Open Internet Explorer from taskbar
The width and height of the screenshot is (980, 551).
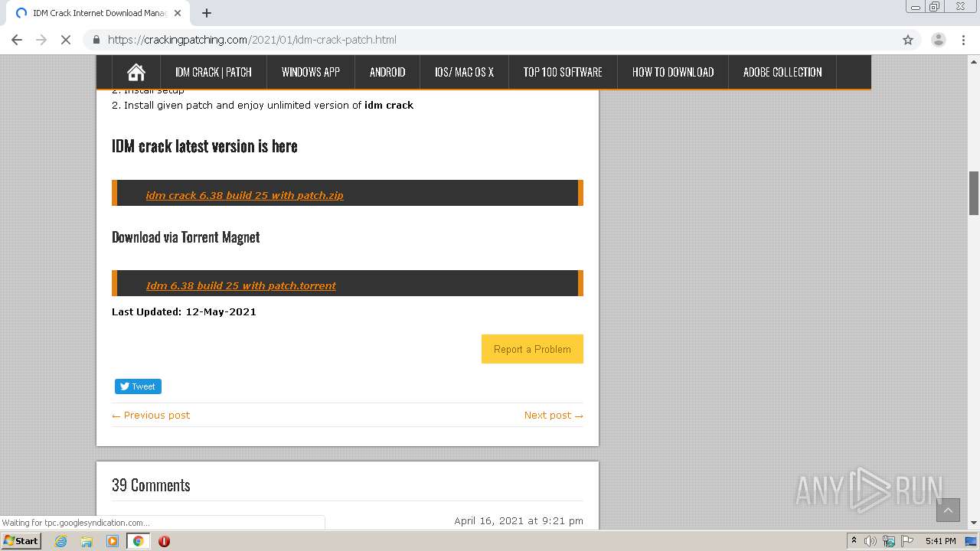coord(60,541)
